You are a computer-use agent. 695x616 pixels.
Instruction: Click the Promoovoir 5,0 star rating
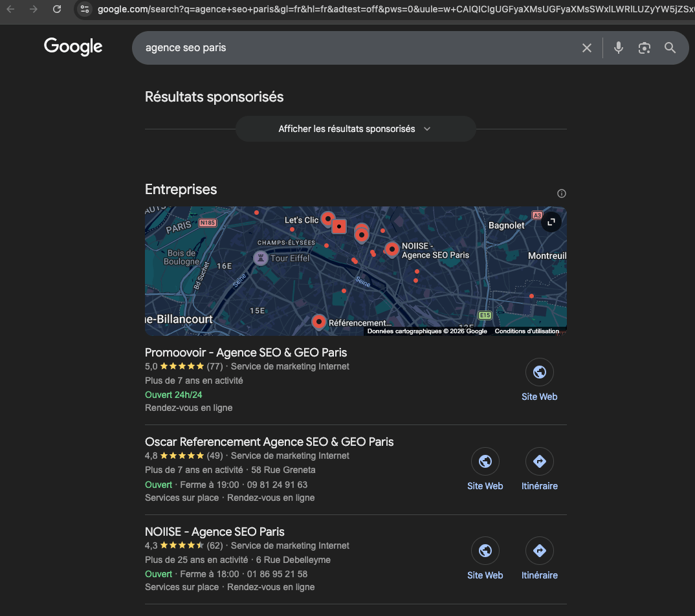point(184,366)
